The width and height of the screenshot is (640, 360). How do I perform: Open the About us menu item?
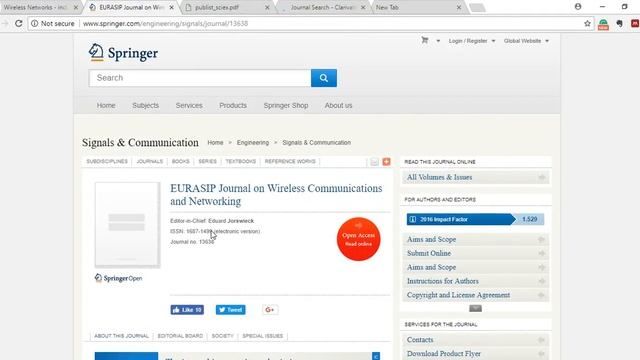point(338,105)
